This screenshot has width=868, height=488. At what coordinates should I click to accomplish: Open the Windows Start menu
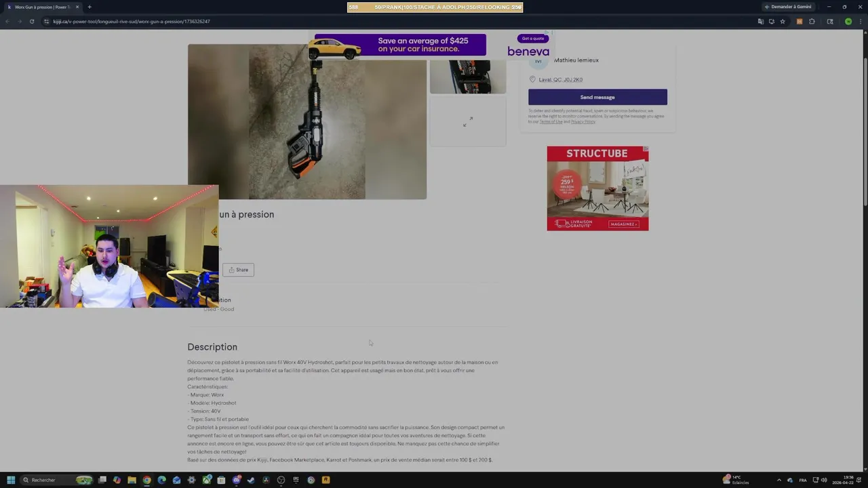click(x=11, y=480)
